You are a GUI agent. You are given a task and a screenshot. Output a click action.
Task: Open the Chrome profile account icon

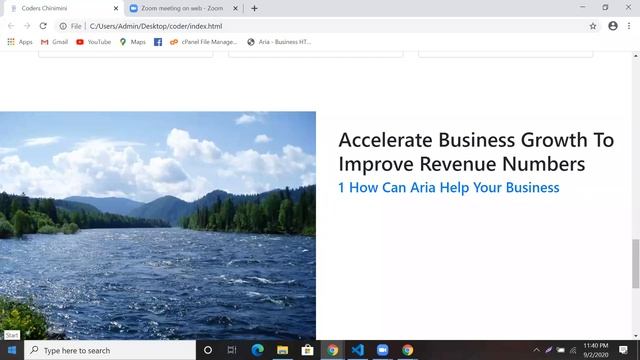tap(613, 26)
